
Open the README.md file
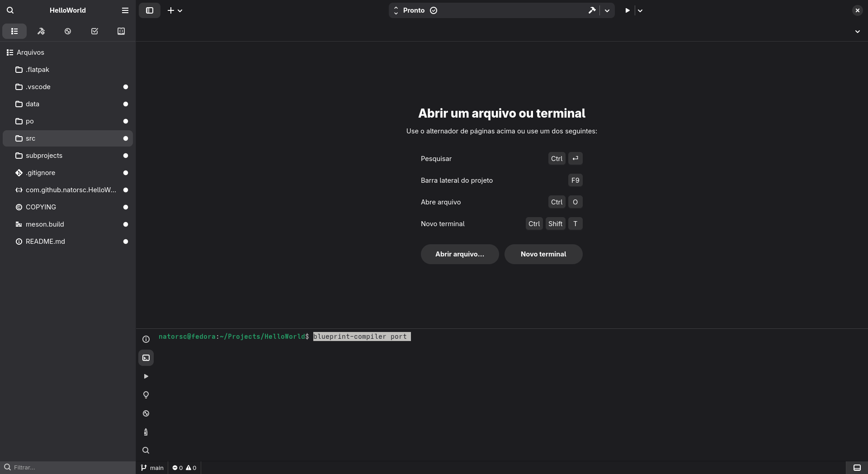68,242
